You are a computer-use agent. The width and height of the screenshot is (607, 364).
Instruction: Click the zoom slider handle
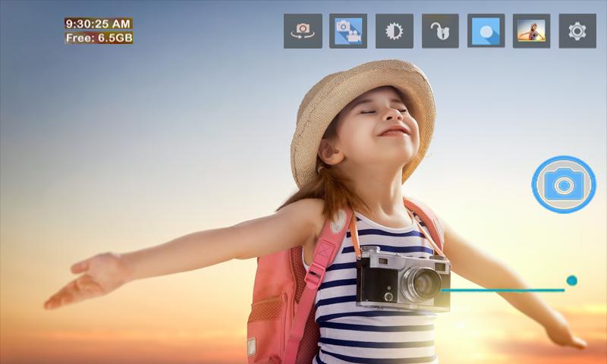coord(572,281)
